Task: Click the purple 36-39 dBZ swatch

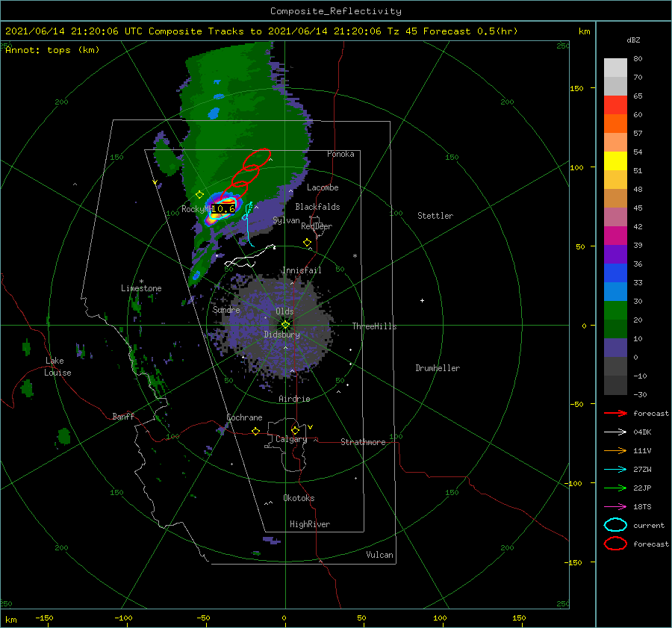Action: point(615,254)
